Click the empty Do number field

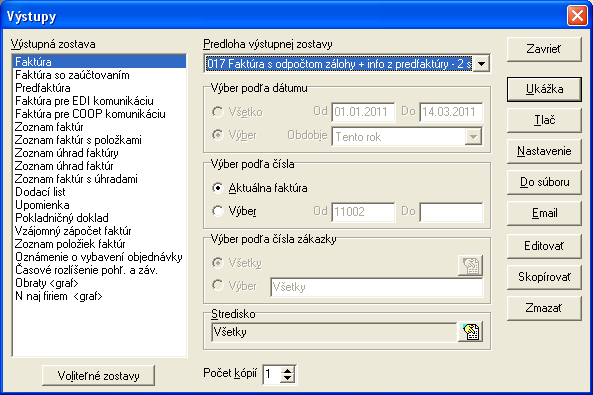451,211
